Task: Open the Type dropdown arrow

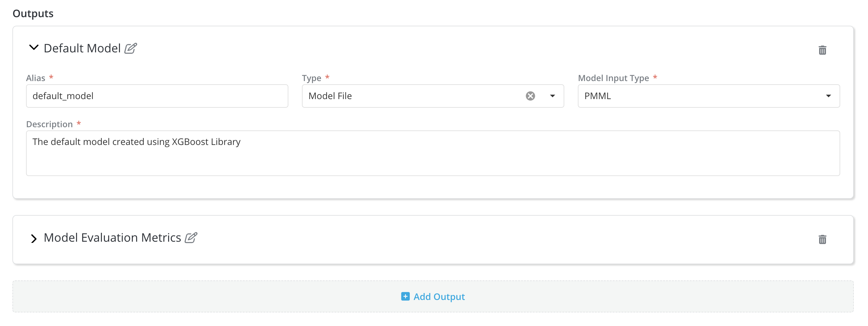Action: tap(552, 96)
